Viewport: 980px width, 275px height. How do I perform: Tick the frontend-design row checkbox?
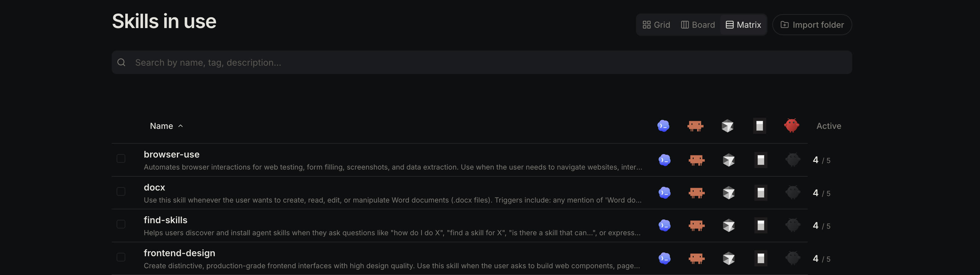click(121, 257)
